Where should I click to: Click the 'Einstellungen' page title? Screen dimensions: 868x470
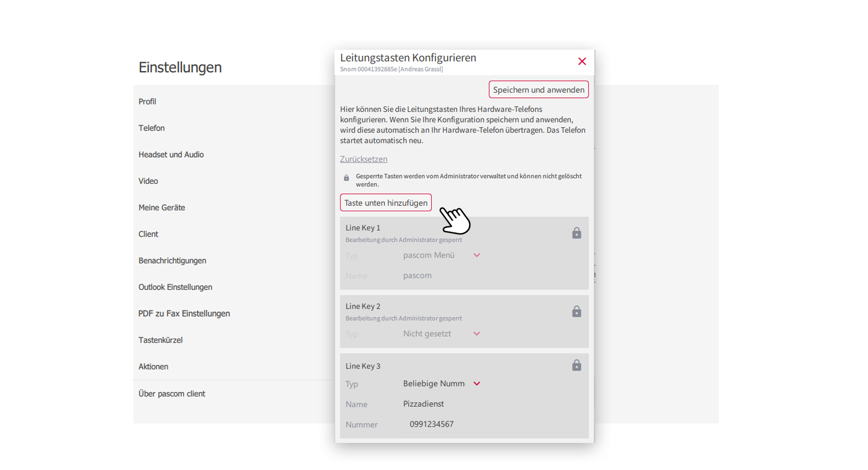(180, 67)
